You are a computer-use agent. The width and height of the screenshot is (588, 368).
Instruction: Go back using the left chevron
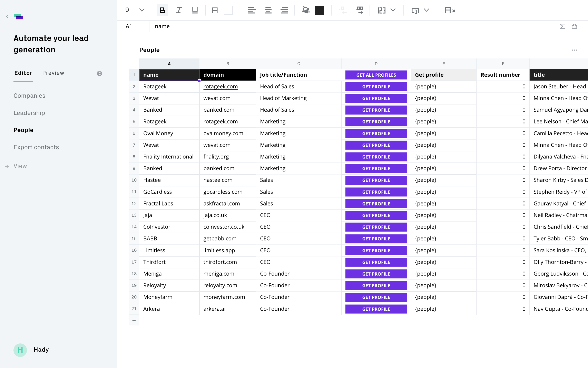tap(8, 17)
